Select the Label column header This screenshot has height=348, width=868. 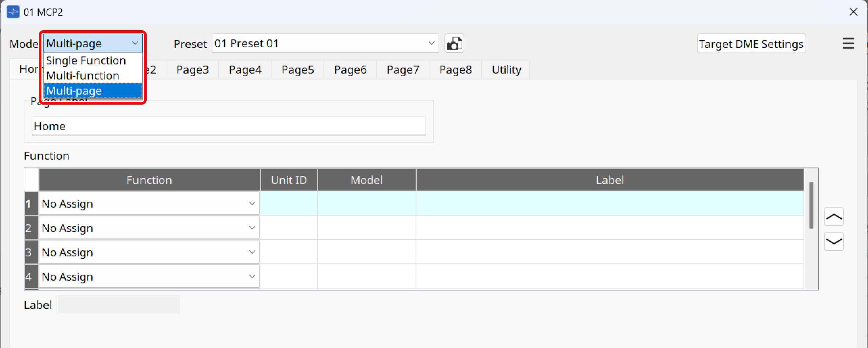609,180
